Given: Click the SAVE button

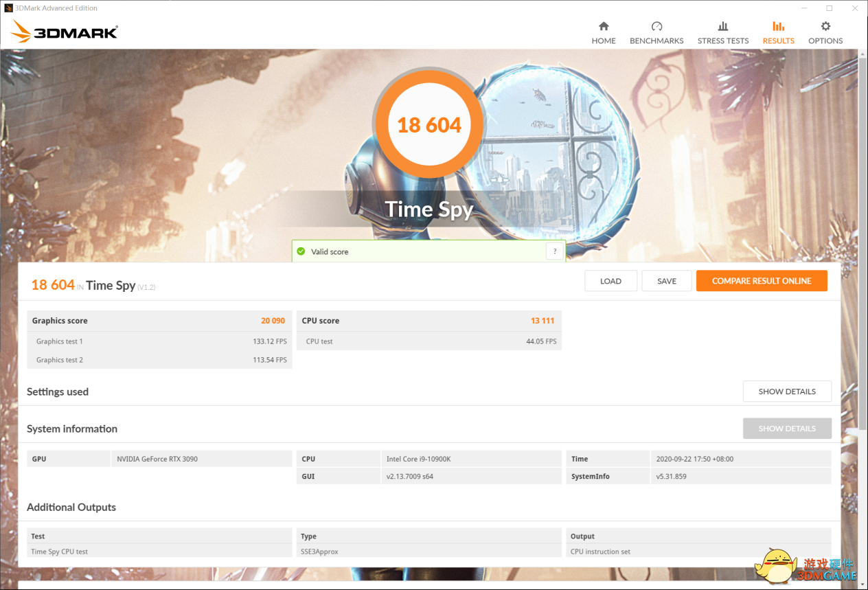Looking at the screenshot, I should click(666, 281).
